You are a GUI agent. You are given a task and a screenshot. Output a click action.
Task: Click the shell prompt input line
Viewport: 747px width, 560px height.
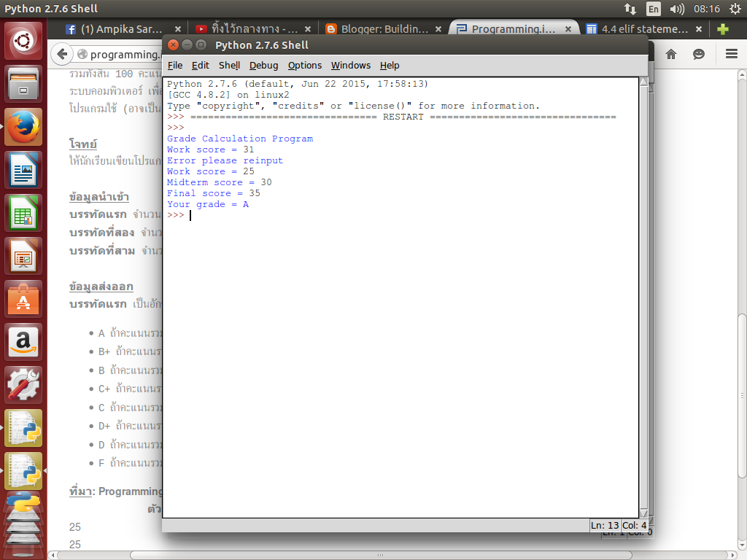(401, 215)
